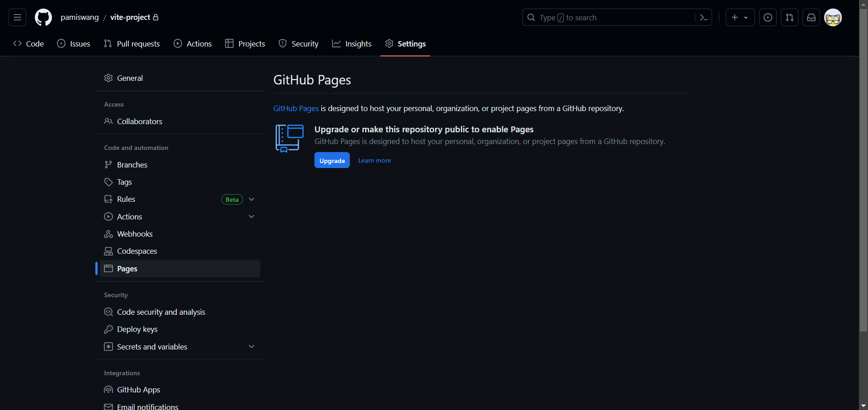
Task: Open the issues inbox icon in header
Action: (x=768, y=18)
